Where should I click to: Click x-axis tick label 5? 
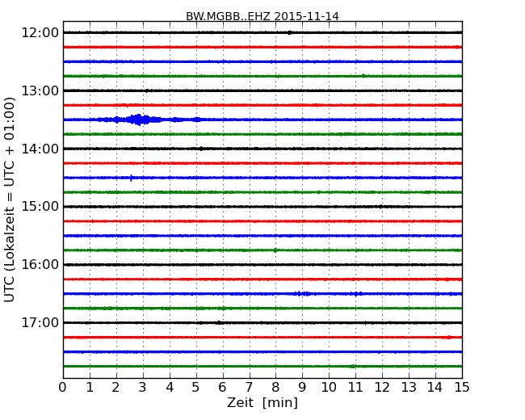tap(195, 387)
